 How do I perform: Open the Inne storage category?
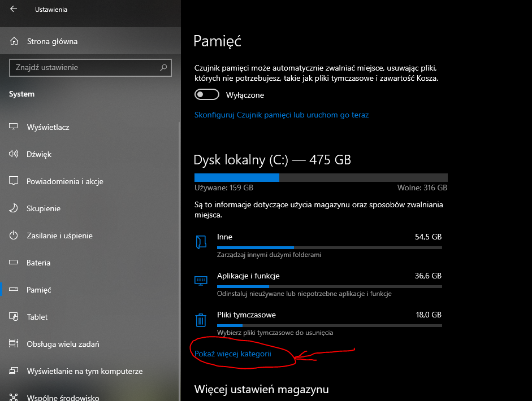pyautogui.click(x=319, y=246)
